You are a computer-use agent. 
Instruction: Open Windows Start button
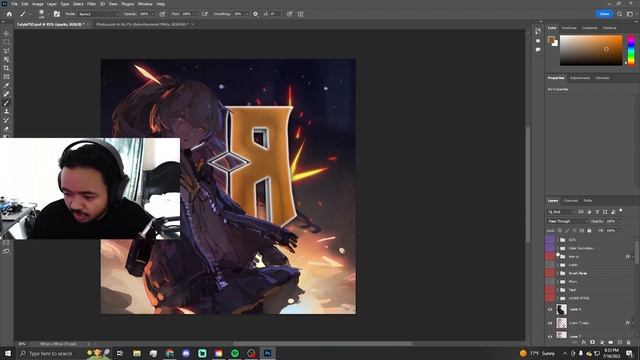8,353
